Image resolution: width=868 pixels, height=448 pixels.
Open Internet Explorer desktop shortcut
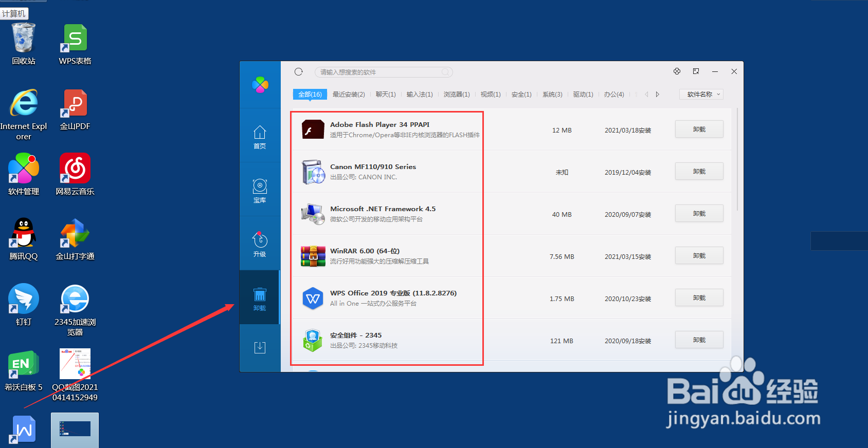(24, 115)
